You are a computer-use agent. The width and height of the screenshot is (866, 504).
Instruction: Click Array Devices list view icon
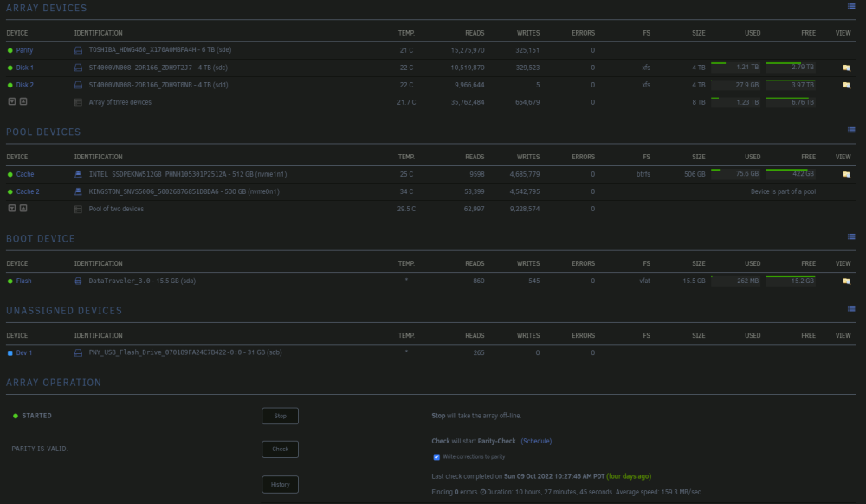point(851,6)
